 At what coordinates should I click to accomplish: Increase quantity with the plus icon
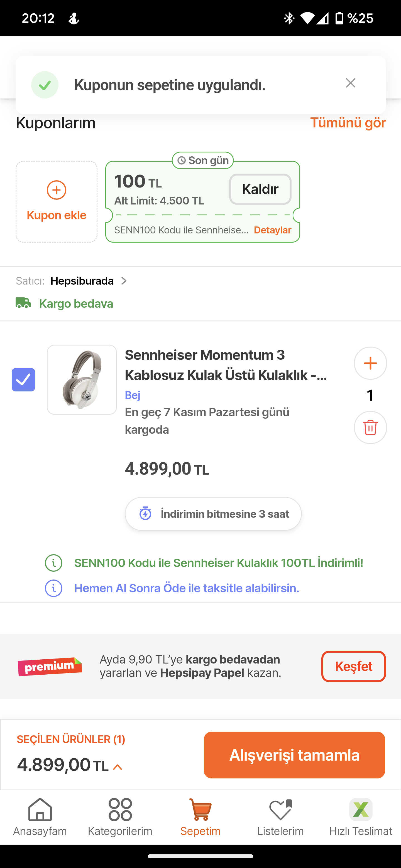[370, 363]
